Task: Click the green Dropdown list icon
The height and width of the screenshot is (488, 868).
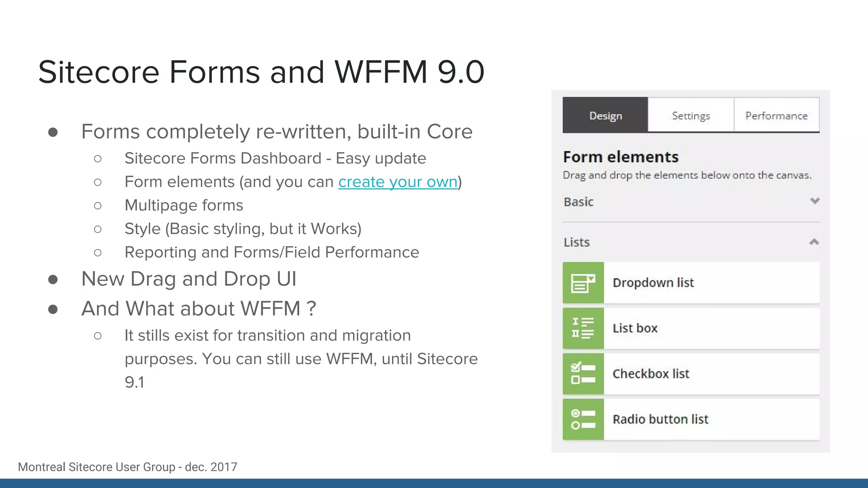Action: [x=583, y=283]
